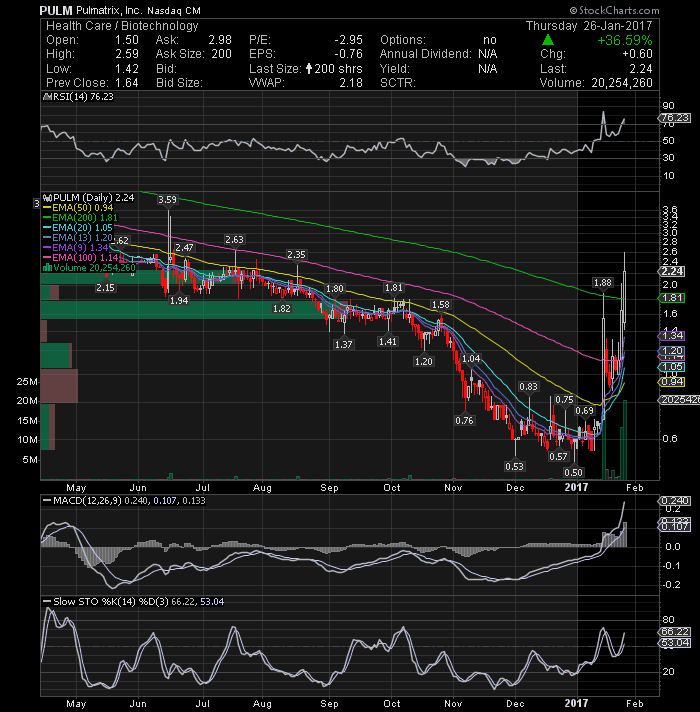Select the 'EMA(20) 1.05' legend entry

pos(82,227)
